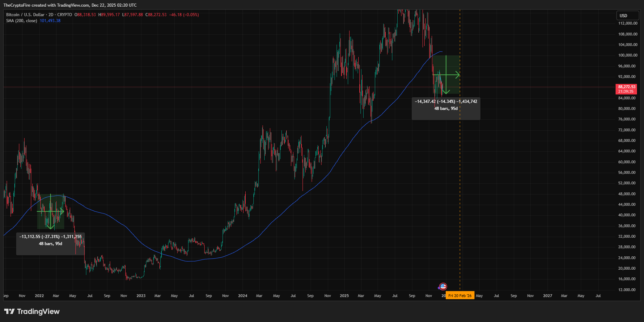Click the low value L87,597.88 in legend
Viewport: 644px width, 322px height.
point(133,15)
